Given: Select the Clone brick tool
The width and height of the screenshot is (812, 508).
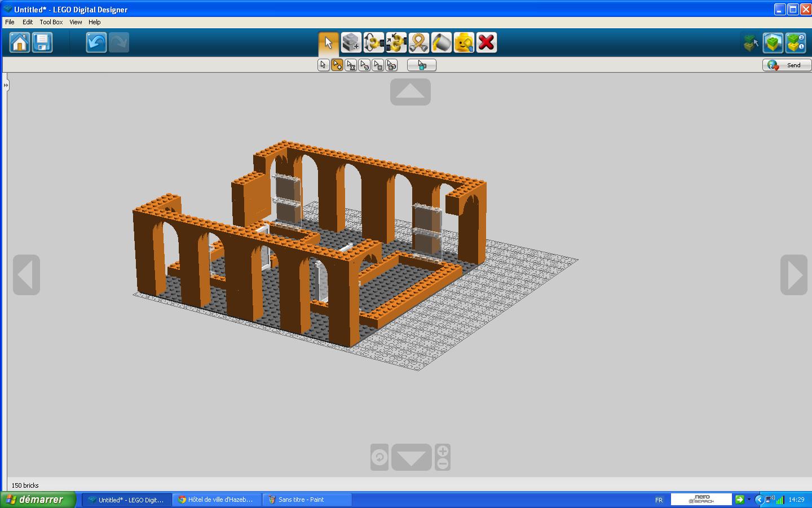Looking at the screenshot, I should click(x=351, y=42).
